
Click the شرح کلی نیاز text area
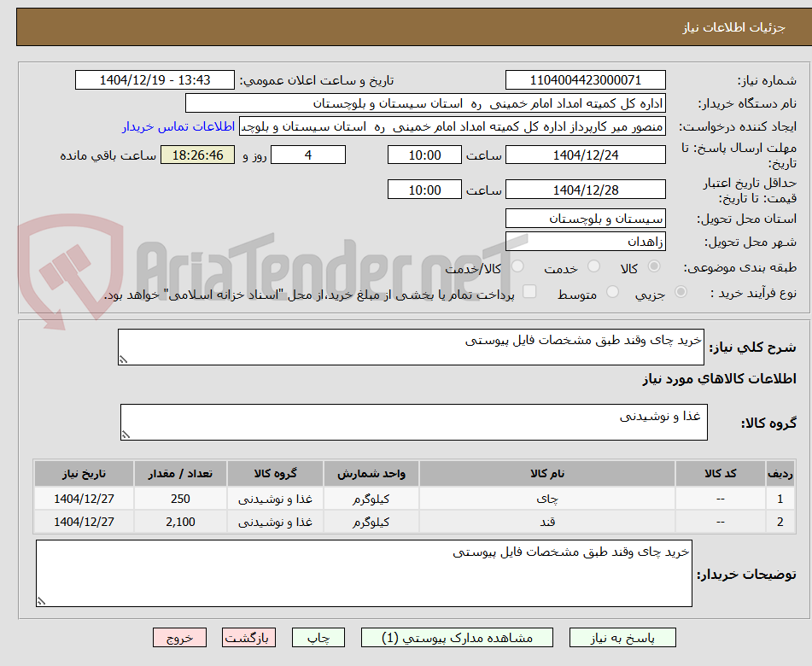click(411, 347)
